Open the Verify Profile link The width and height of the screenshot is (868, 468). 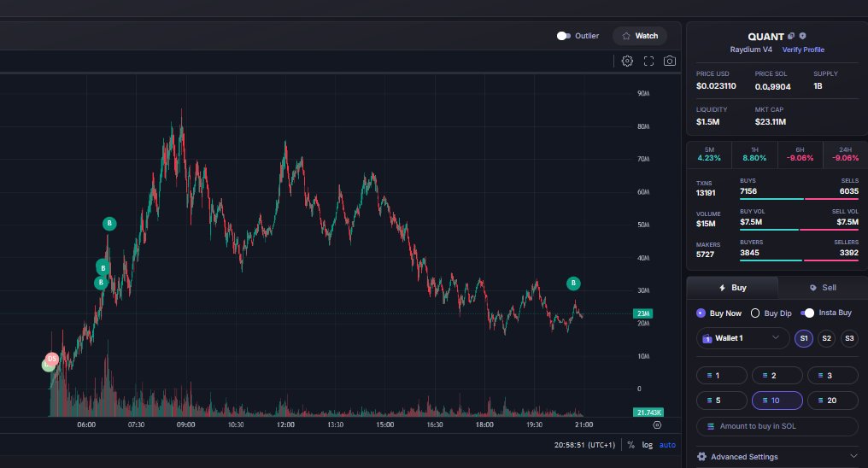coord(803,50)
